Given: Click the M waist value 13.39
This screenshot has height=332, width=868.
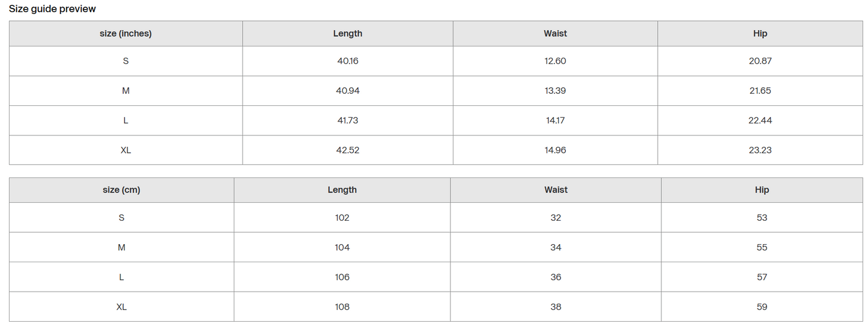Looking at the screenshot, I should (x=555, y=91).
